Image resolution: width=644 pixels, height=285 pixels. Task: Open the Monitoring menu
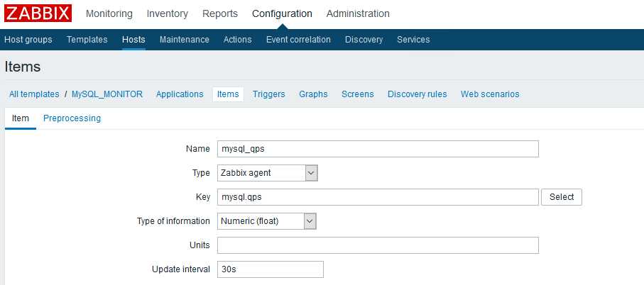109,13
